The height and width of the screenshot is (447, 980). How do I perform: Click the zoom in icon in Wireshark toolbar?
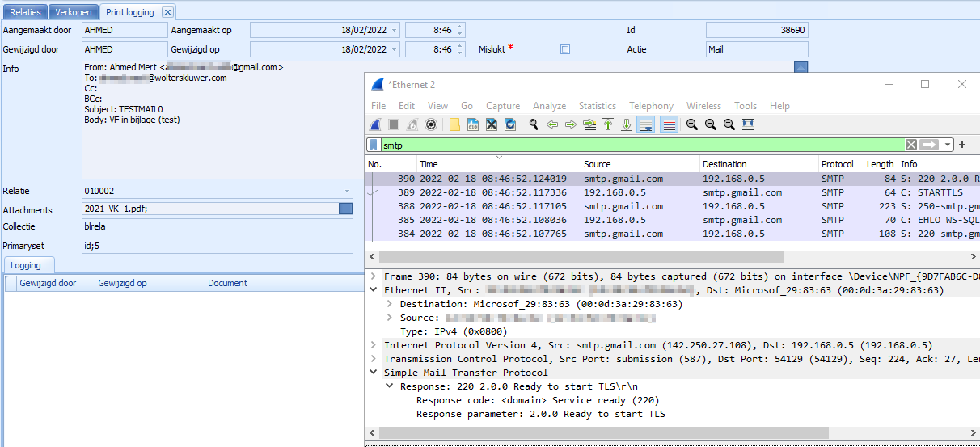coord(692,124)
